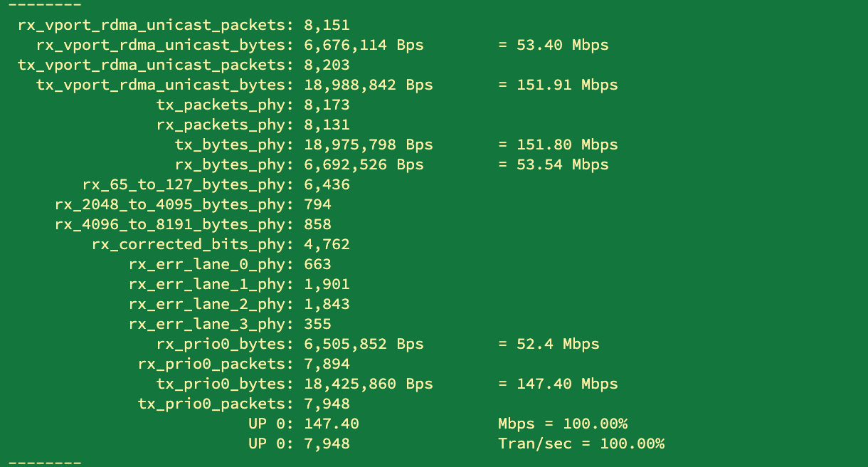
Task: Select the 53.40 Mbps rate value
Action: pos(553,46)
